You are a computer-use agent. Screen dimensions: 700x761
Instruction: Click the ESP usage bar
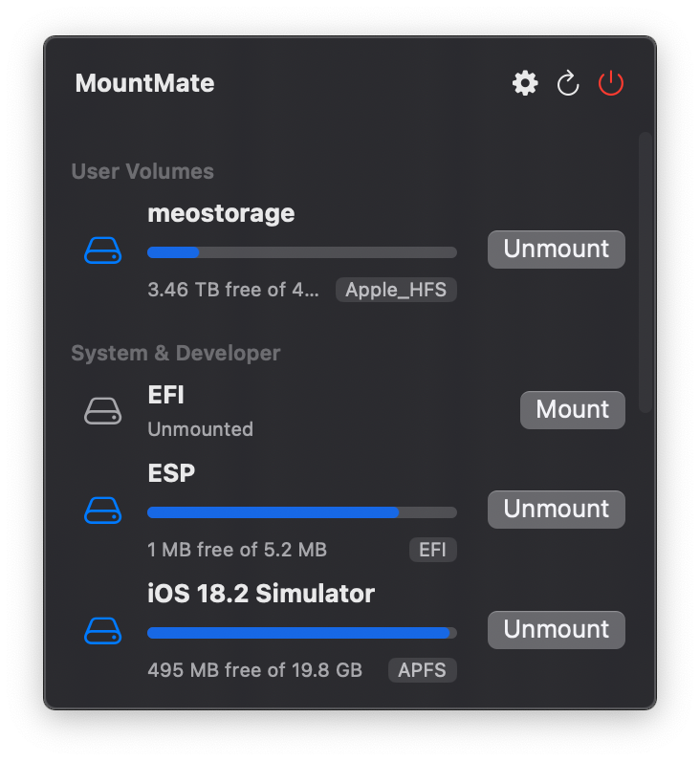[x=302, y=512]
